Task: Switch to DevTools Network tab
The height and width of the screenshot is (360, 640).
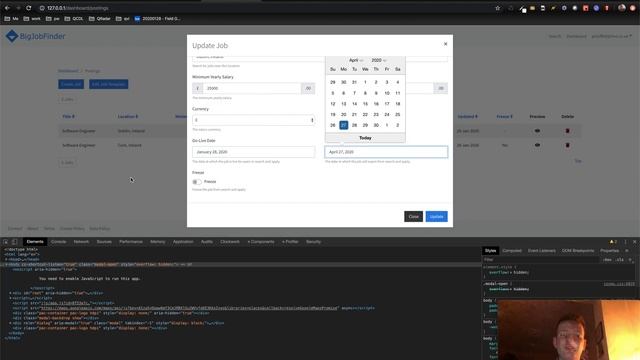Action: pos(81,242)
